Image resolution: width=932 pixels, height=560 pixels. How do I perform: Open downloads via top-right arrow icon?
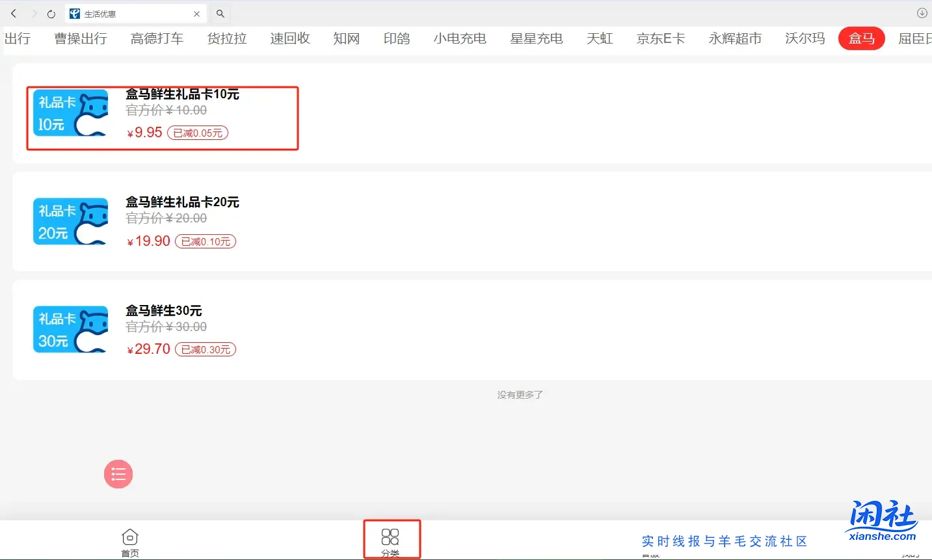(922, 13)
